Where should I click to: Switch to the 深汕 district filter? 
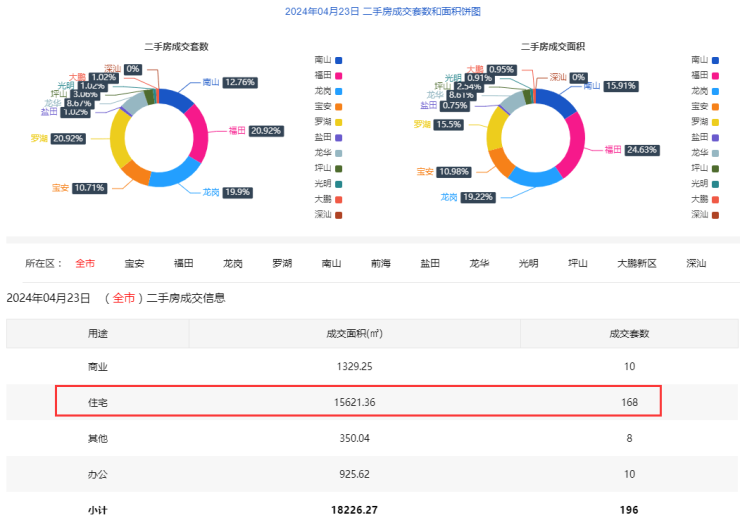click(696, 264)
